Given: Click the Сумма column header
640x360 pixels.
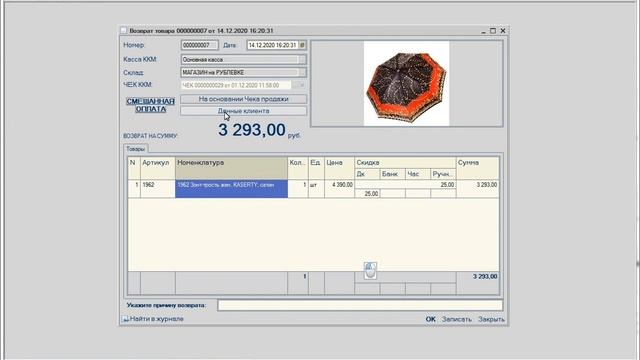Looking at the screenshot, I should pyautogui.click(x=478, y=168).
